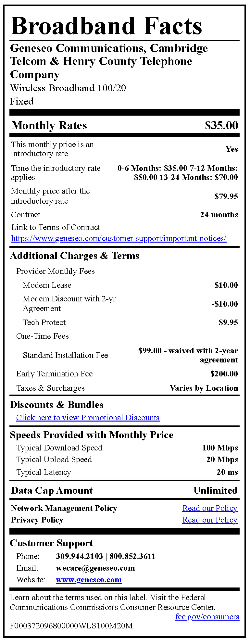Click the Unlimited data cap value

coord(215,490)
